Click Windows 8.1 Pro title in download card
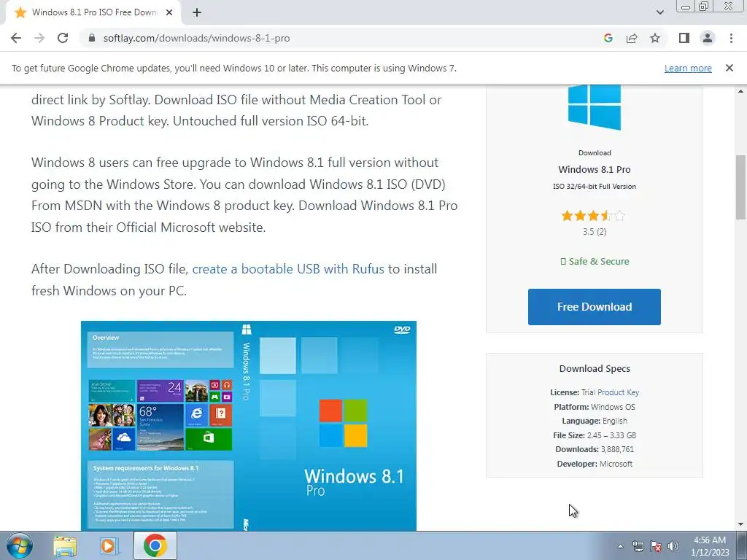This screenshot has width=747, height=560. [x=594, y=169]
